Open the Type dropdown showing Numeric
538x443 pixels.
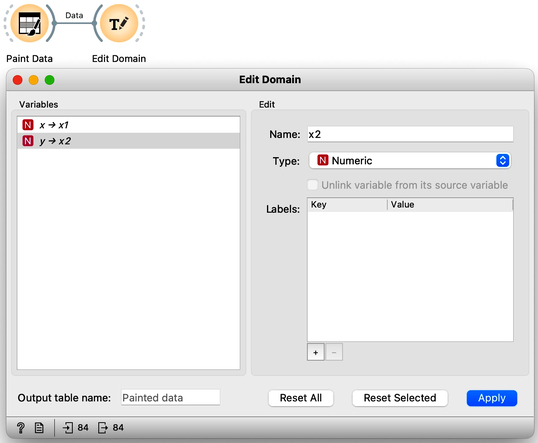pyautogui.click(x=410, y=161)
